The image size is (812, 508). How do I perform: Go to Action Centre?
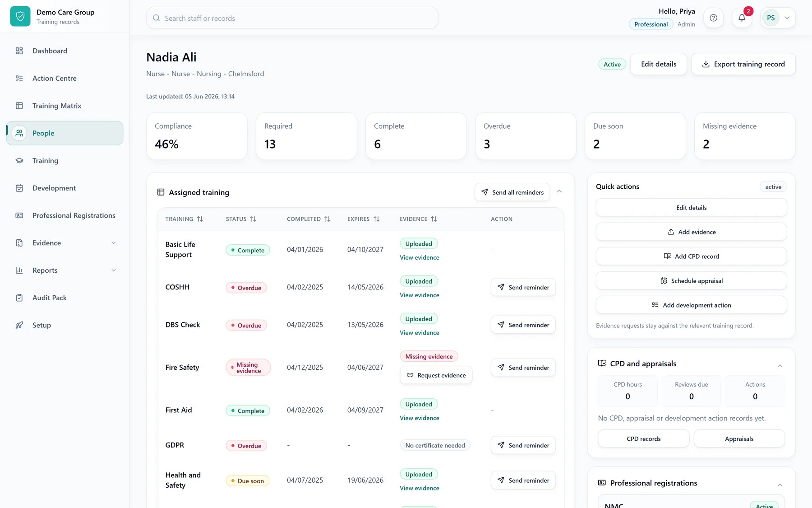click(x=65, y=78)
